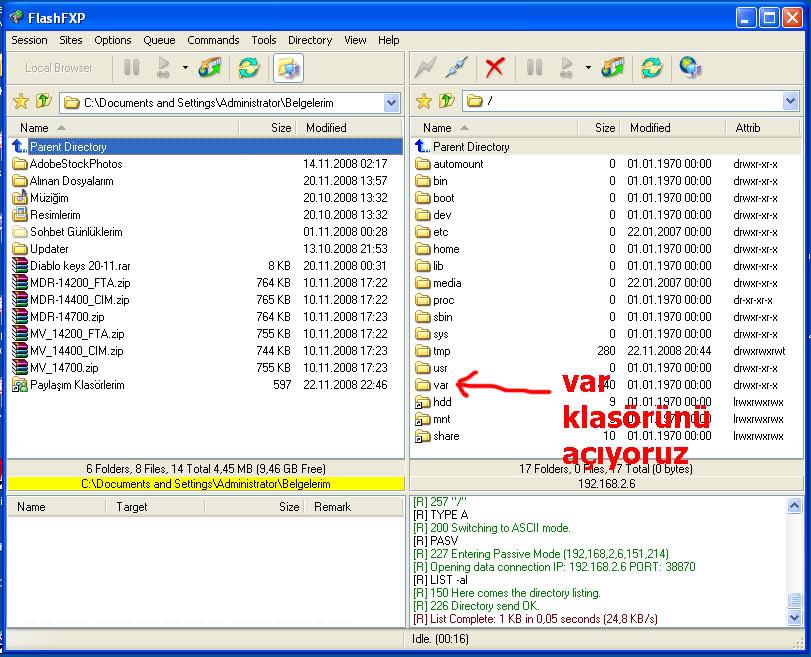Image resolution: width=811 pixels, height=657 pixels.
Task: Sort remote files by Modified column
Action: point(650,128)
